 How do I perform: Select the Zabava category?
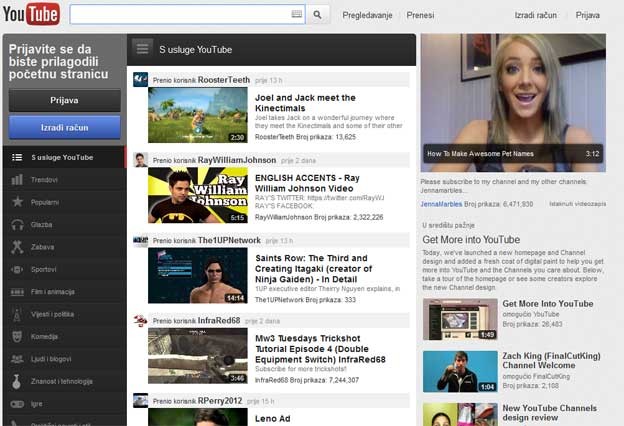[x=43, y=247]
